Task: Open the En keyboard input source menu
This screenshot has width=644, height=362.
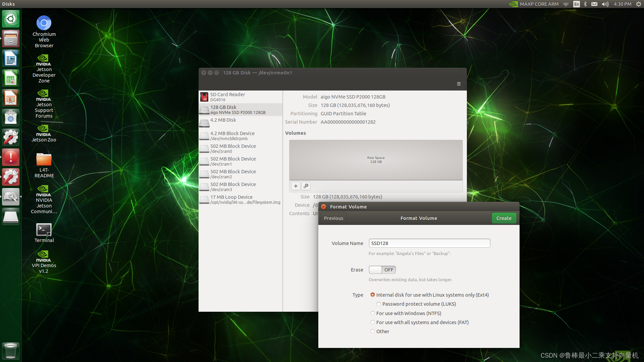Action: (577, 4)
